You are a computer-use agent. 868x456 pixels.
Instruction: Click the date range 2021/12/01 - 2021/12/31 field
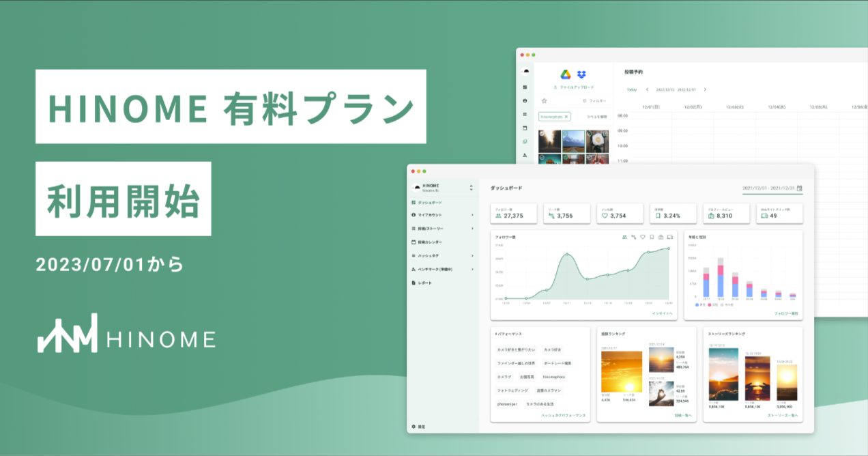point(772,188)
